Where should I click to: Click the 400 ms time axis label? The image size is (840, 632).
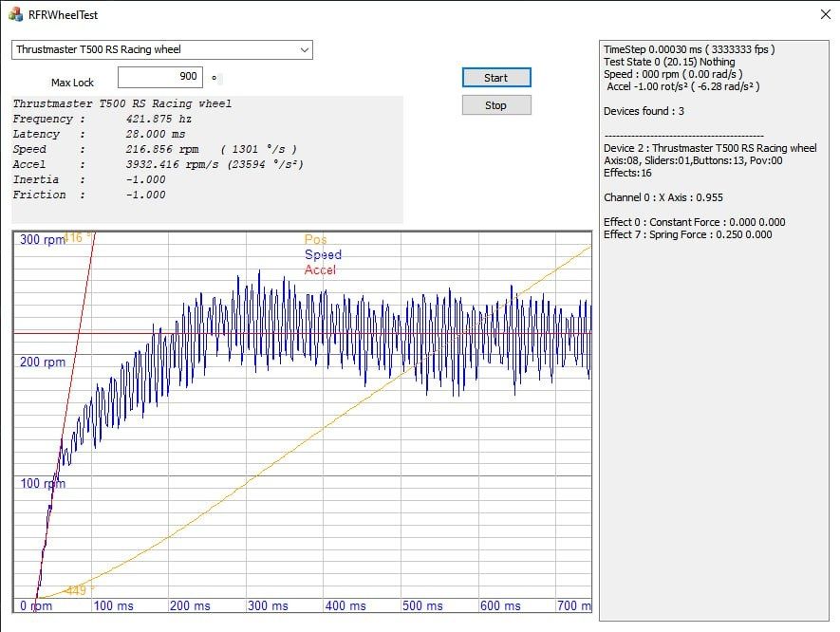(345, 605)
